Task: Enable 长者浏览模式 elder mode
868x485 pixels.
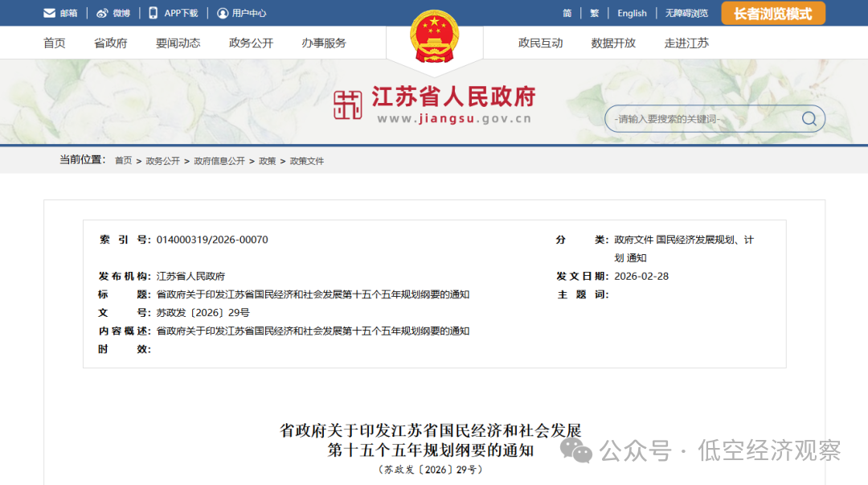Action: pos(772,14)
